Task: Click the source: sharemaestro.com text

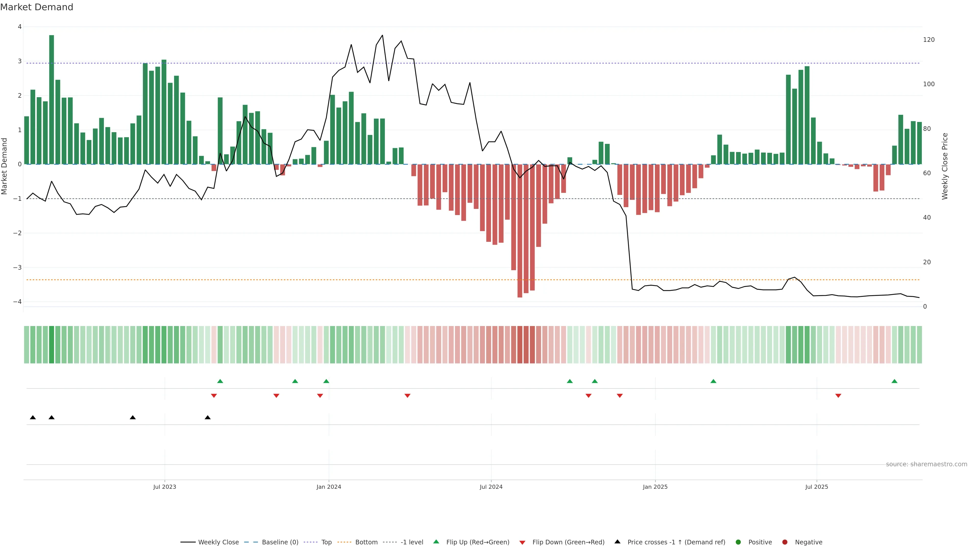Action: (x=926, y=464)
